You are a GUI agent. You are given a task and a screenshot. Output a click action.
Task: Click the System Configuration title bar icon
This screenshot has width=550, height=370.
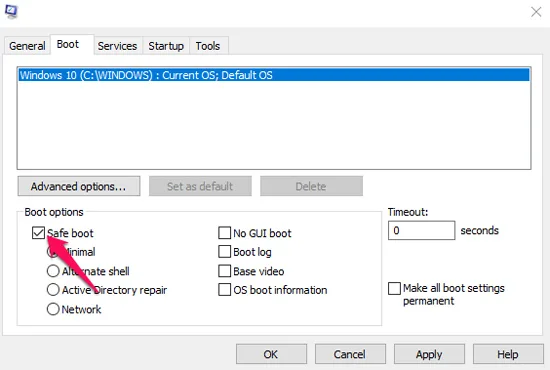pos(11,11)
